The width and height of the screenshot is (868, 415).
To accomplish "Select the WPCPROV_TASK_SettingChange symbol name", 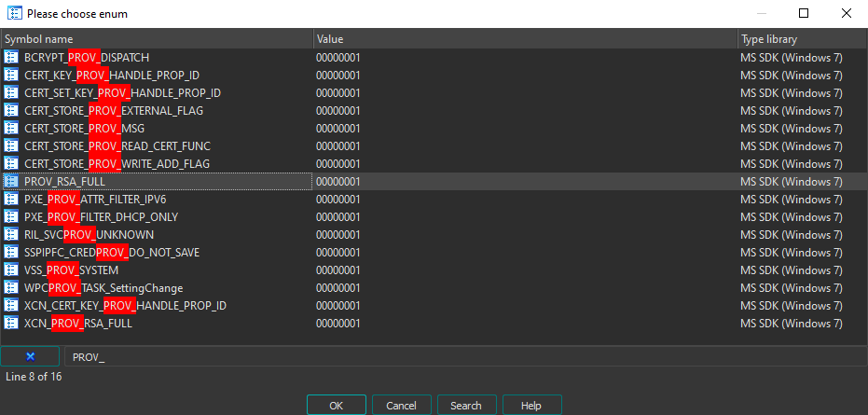I will click(103, 287).
